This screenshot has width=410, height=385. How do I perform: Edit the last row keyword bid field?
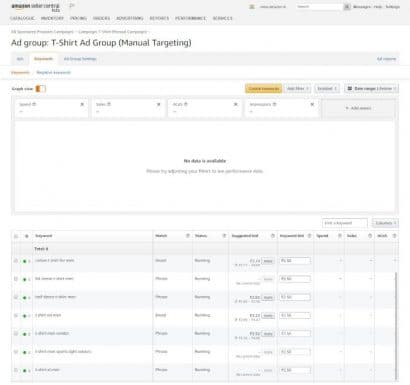295,370
